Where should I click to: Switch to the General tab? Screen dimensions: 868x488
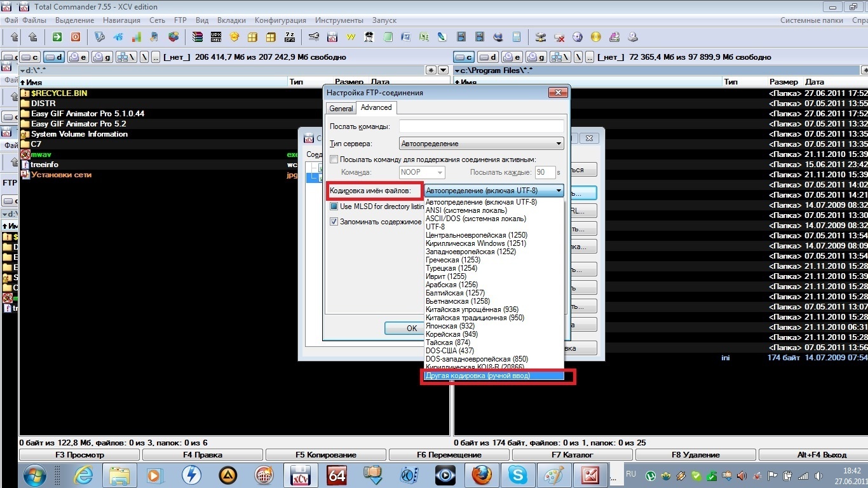[x=341, y=109]
